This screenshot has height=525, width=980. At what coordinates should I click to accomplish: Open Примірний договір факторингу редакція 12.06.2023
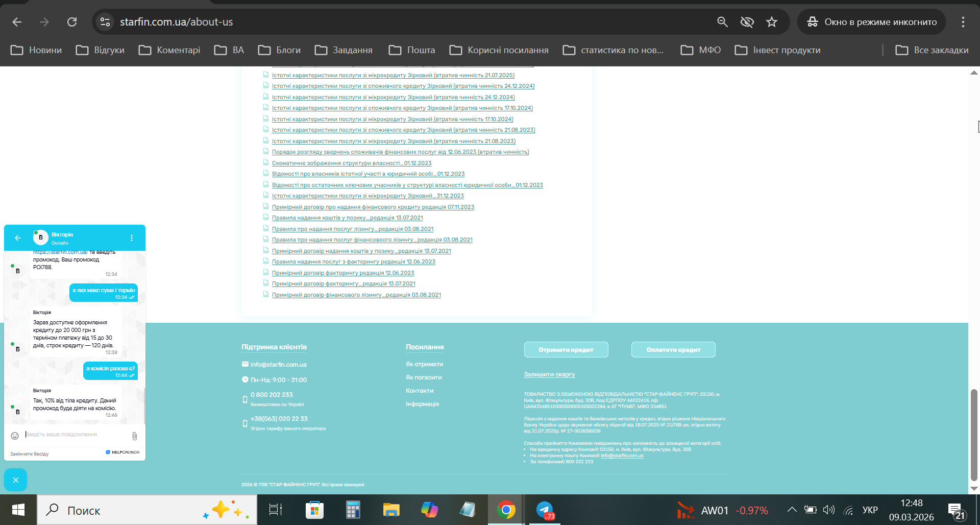click(343, 273)
